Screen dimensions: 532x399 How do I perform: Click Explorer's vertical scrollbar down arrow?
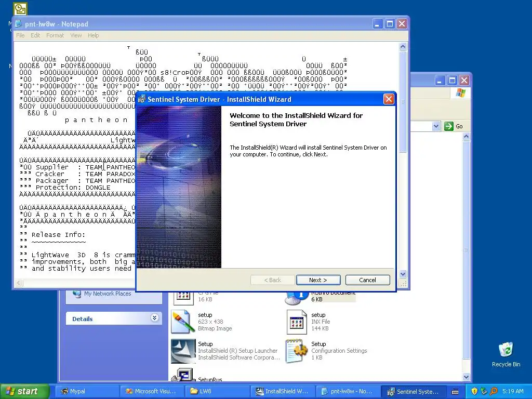pyautogui.click(x=466, y=377)
